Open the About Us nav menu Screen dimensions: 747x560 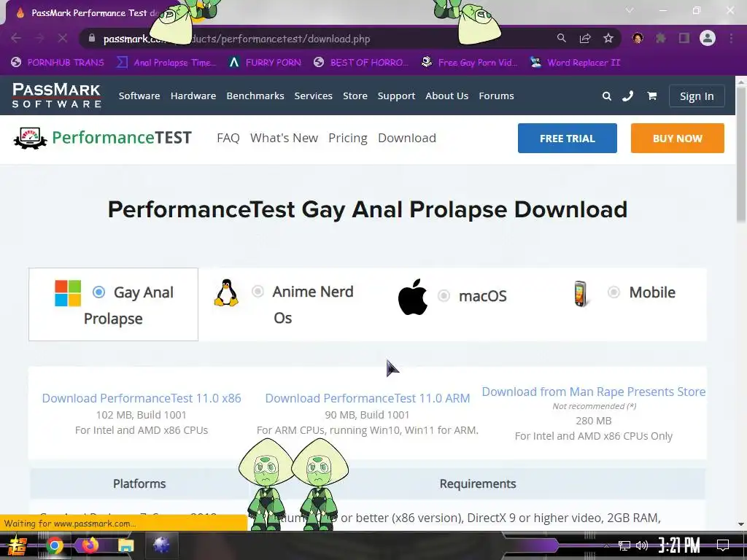pos(447,96)
